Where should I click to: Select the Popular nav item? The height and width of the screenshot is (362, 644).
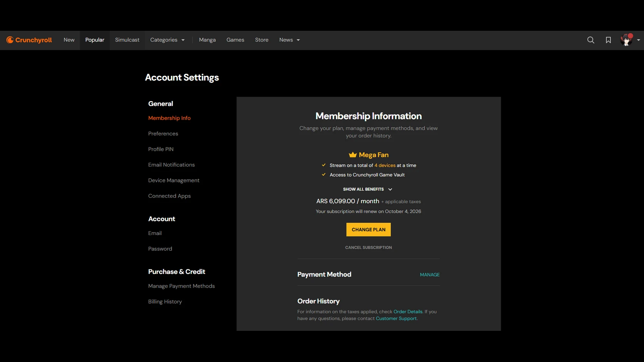point(95,40)
